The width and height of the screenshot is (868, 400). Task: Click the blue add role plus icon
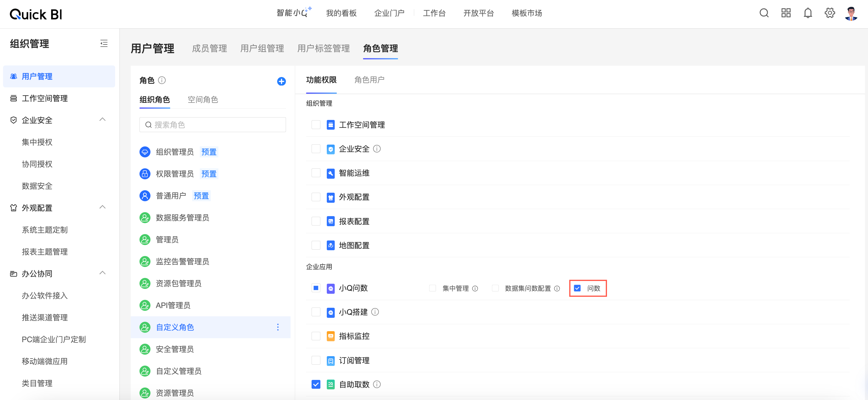(281, 81)
